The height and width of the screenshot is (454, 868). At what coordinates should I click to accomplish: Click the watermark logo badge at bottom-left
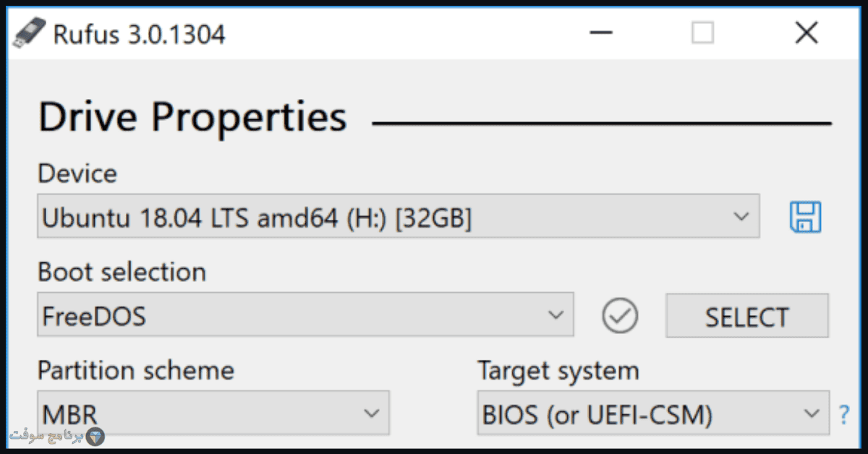[x=95, y=437]
